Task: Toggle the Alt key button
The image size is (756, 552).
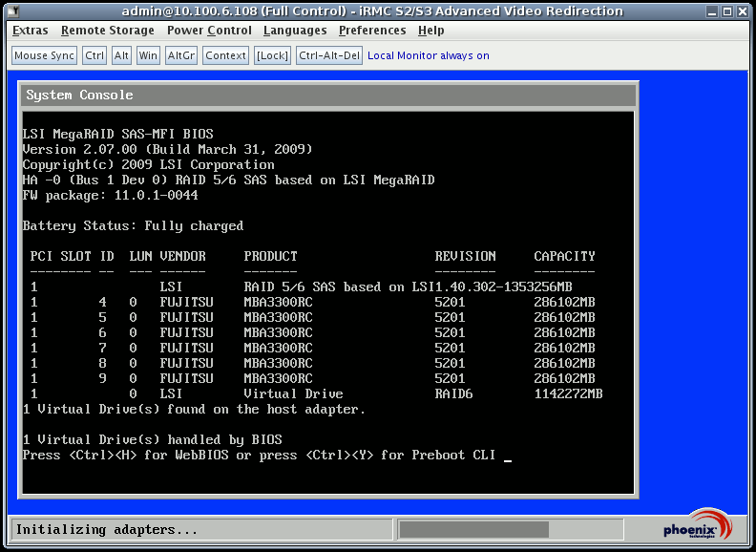Action: 121,55
